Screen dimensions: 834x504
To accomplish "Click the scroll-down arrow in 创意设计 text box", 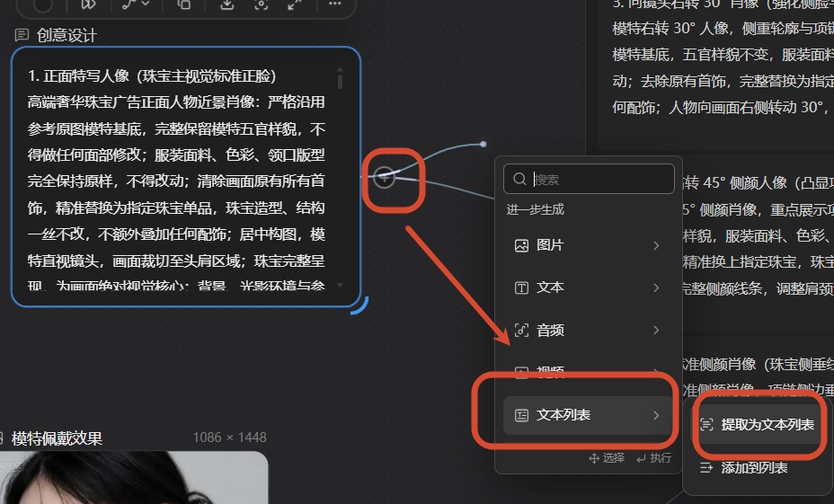I will pos(340,286).
